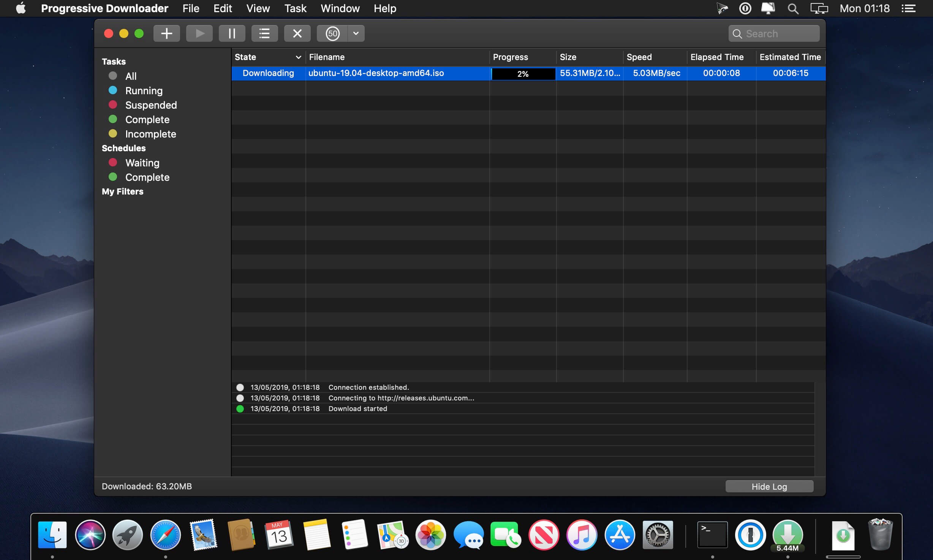Click the add new download plus button
The image size is (933, 560).
(166, 33)
